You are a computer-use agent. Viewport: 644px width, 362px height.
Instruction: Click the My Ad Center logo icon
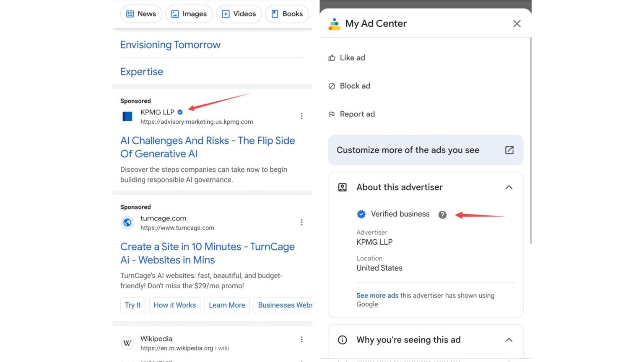[333, 24]
